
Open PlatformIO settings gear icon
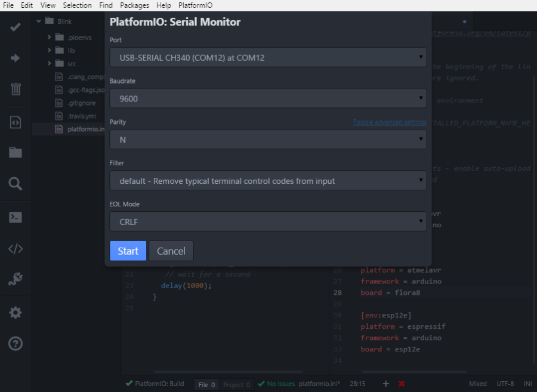pyautogui.click(x=15, y=311)
